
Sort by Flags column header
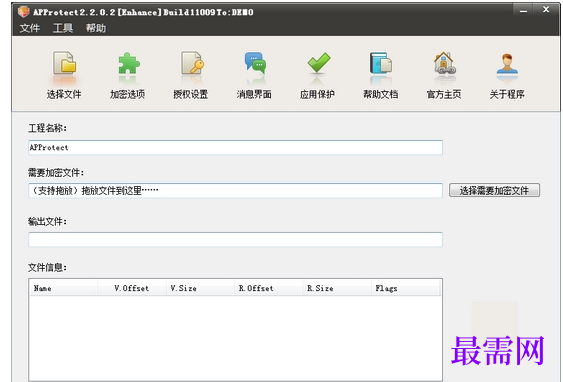(405, 288)
